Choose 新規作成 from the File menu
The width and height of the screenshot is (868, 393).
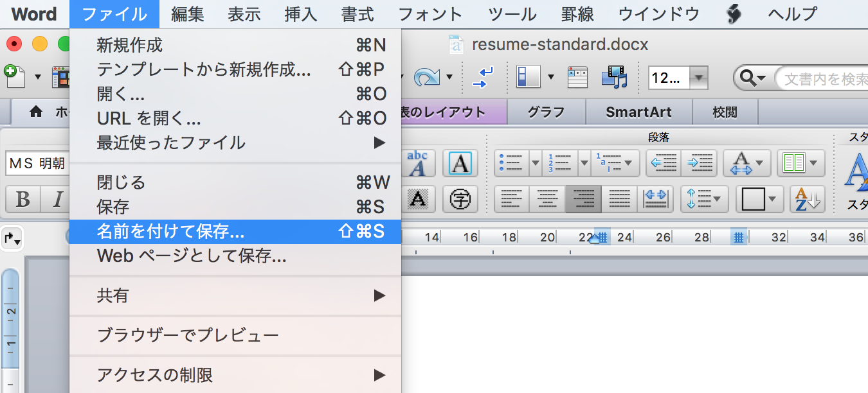(235, 45)
